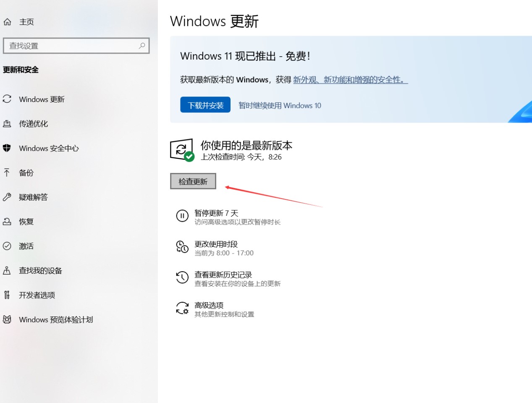The height and width of the screenshot is (403, 532).
Task: Open 查找我的设备 in the sidebar
Action: point(40,271)
